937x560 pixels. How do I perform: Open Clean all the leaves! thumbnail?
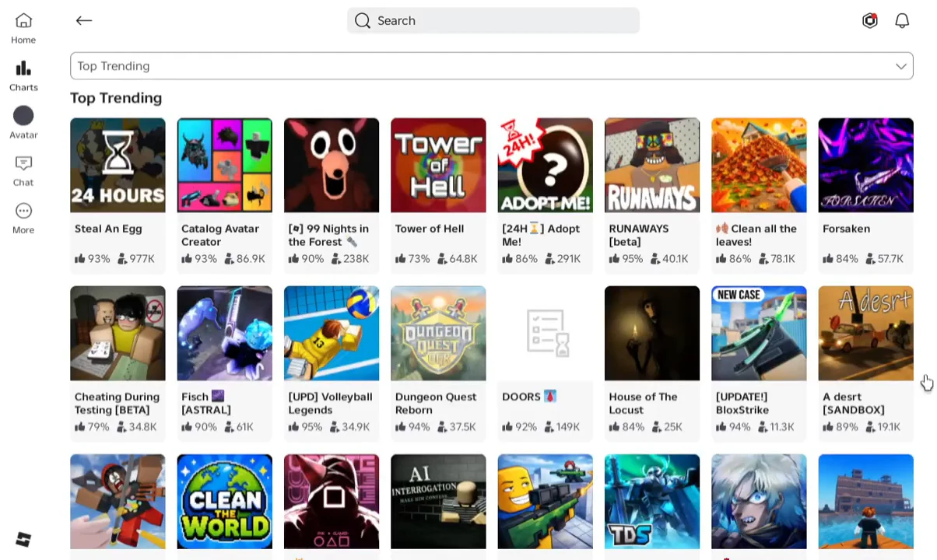759,165
